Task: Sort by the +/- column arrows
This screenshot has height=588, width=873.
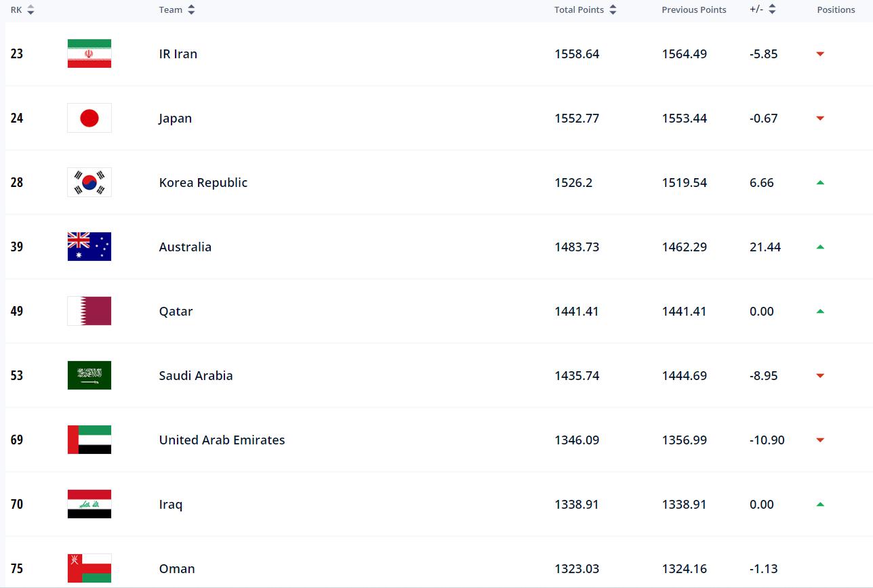Action: (x=772, y=9)
